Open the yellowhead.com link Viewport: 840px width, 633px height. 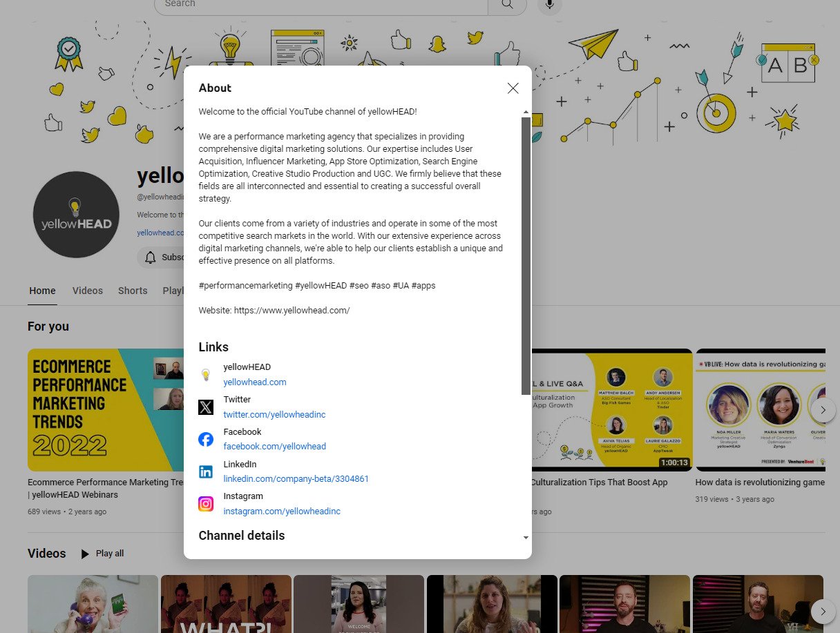255,382
